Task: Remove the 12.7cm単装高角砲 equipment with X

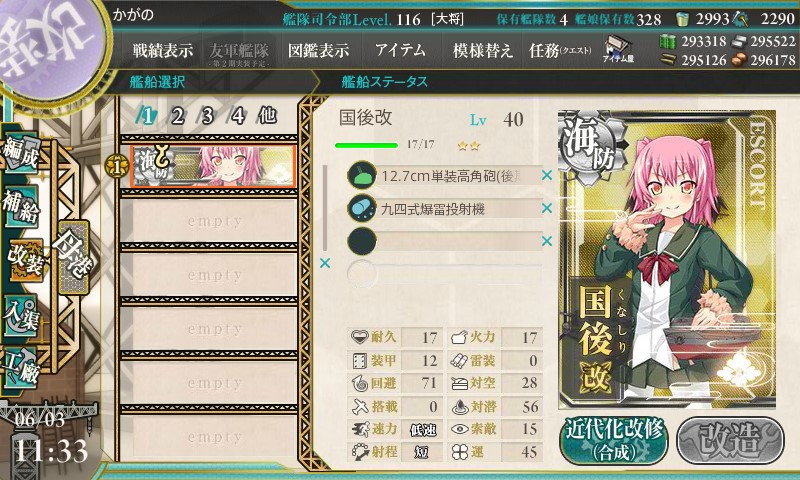Action: pos(547,175)
